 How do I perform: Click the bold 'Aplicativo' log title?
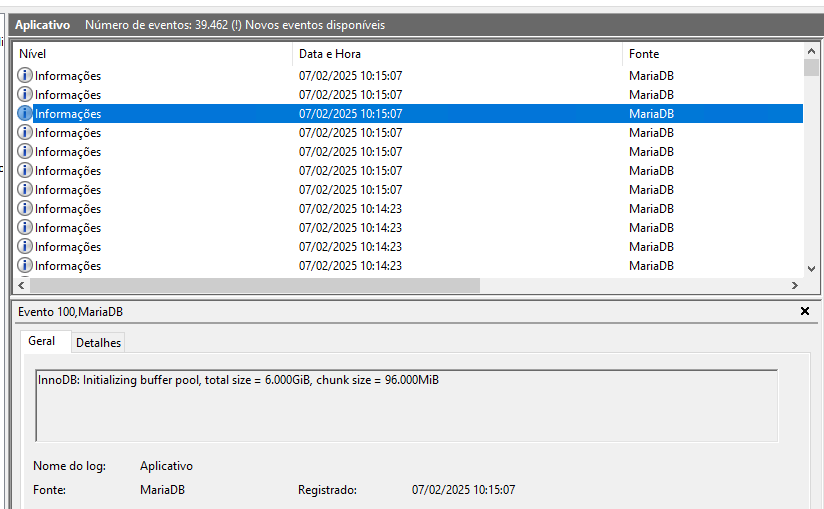(x=43, y=25)
